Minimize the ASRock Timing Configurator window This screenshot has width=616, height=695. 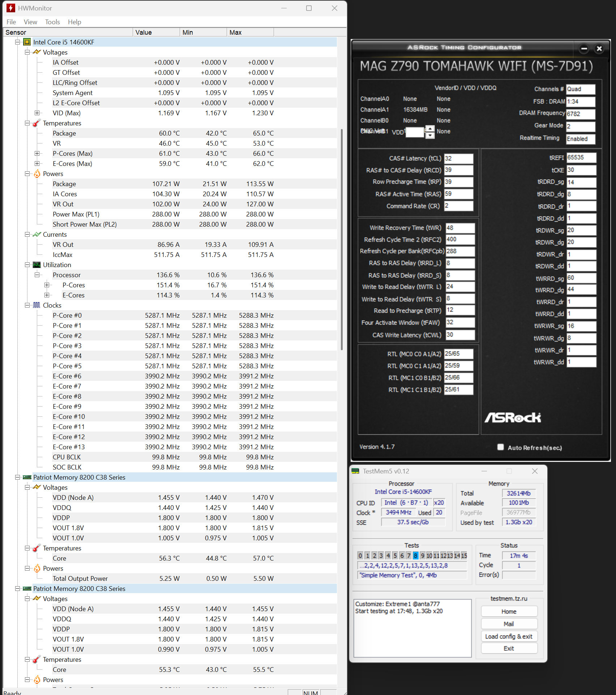(584, 49)
